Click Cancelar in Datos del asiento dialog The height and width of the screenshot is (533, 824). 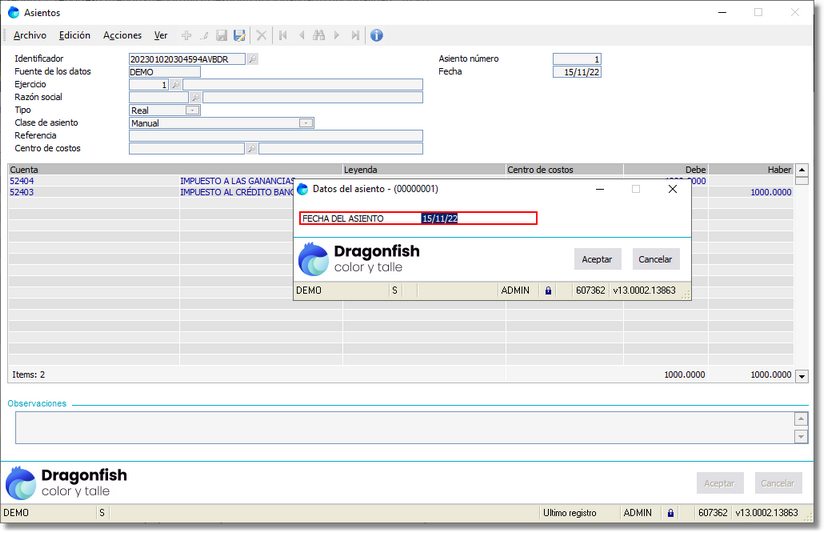point(655,259)
